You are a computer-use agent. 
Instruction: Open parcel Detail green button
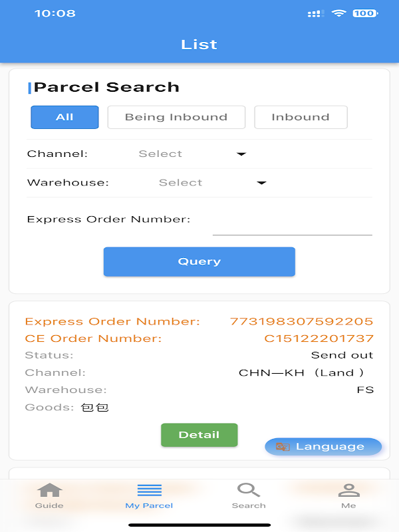pyautogui.click(x=199, y=435)
